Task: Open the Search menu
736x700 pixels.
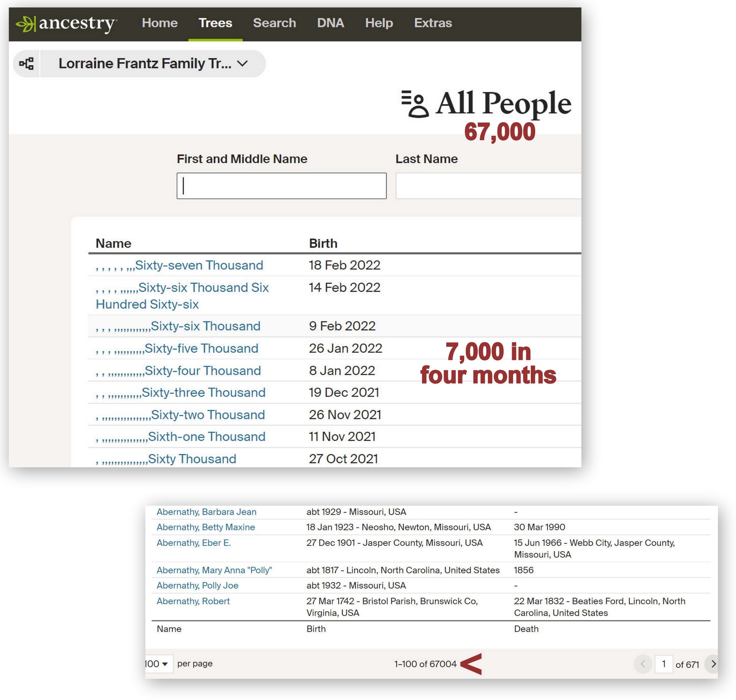Action: (x=274, y=23)
